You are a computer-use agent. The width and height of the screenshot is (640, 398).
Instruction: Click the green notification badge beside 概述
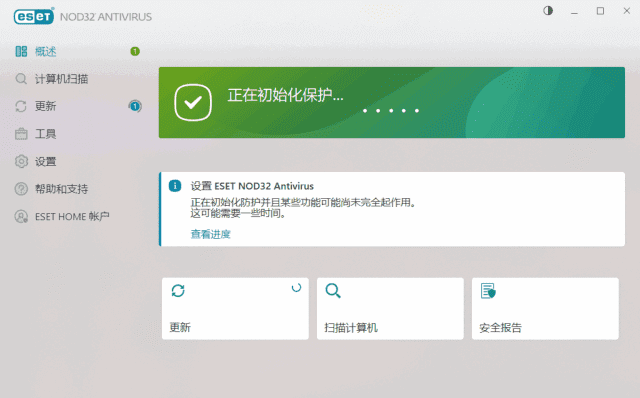point(135,51)
